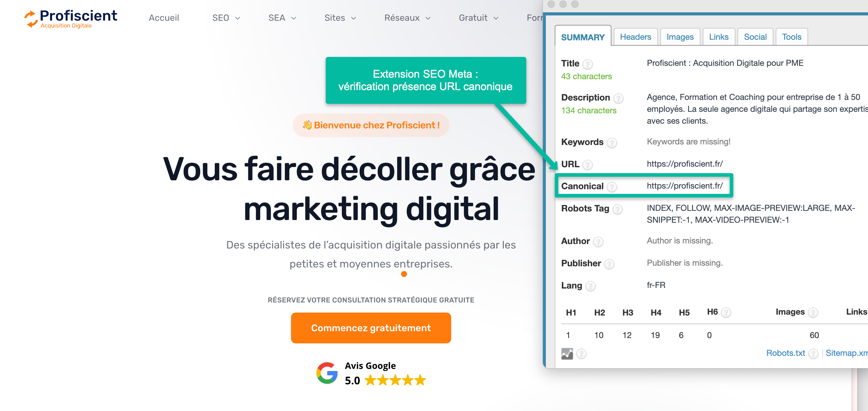Click the Canonical URL https://profiscient.fr/
This screenshot has height=411, width=868.
685,186
